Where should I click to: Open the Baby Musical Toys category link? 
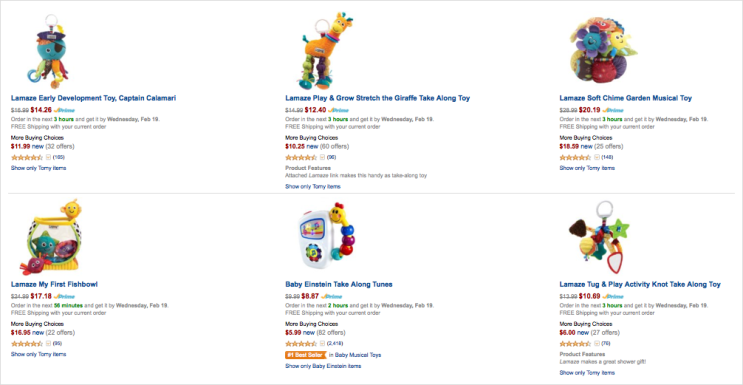click(x=358, y=355)
